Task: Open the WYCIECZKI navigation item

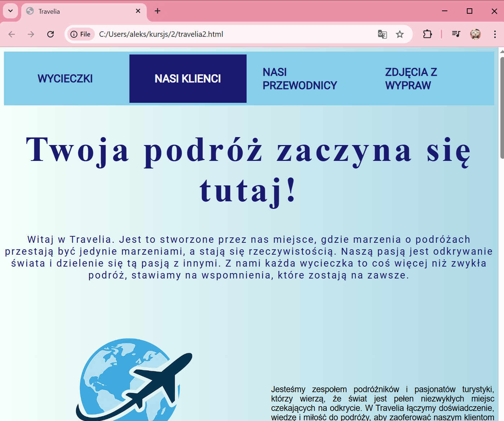Action: pyautogui.click(x=65, y=79)
